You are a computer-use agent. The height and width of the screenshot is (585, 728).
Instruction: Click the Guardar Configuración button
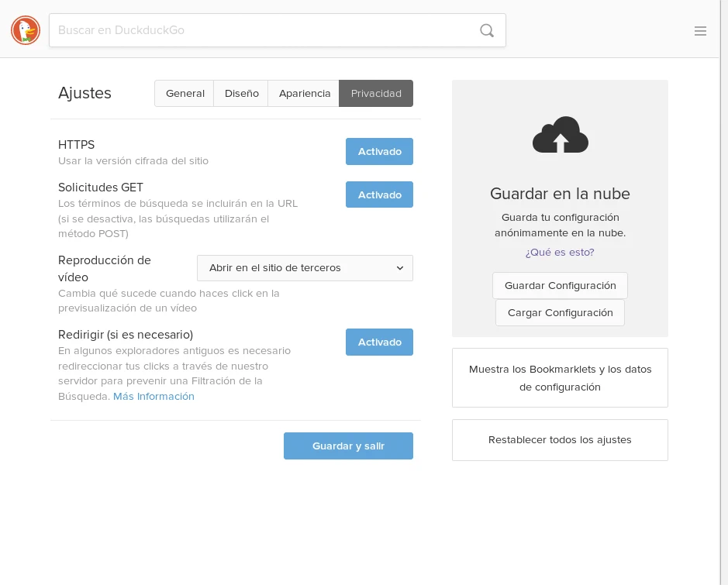[x=560, y=285]
